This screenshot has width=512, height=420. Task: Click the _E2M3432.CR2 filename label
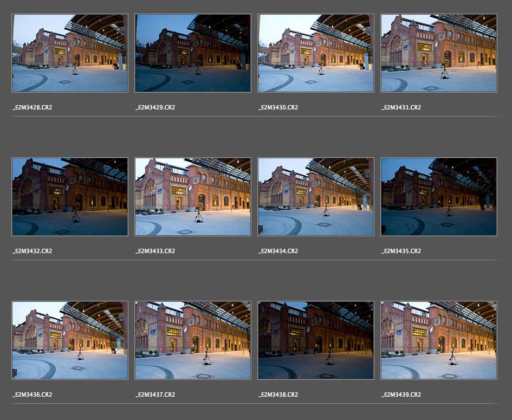[32, 251]
